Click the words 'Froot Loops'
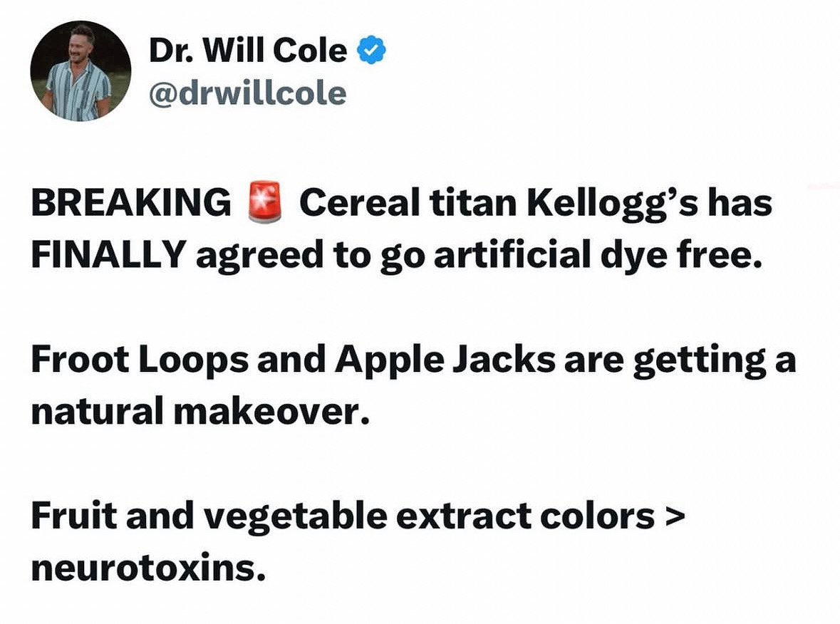The image size is (840, 624). [140, 360]
